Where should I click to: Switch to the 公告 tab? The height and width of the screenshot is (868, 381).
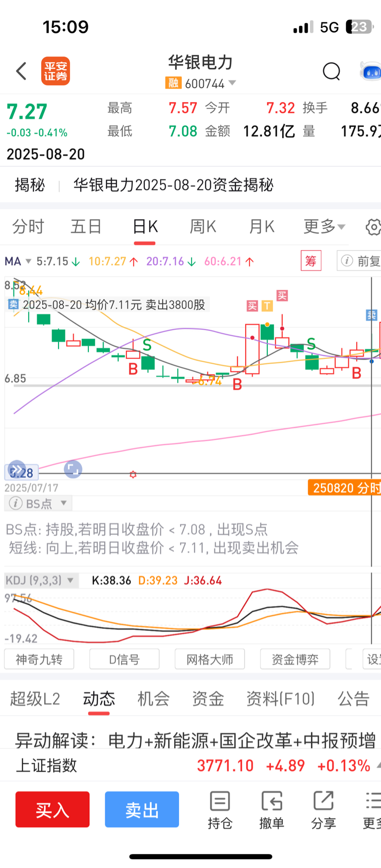coord(354,699)
